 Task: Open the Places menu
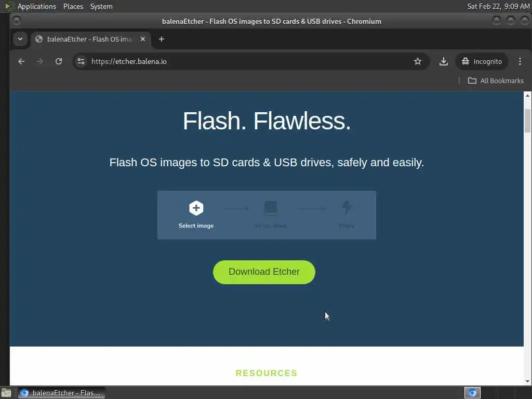click(x=73, y=6)
